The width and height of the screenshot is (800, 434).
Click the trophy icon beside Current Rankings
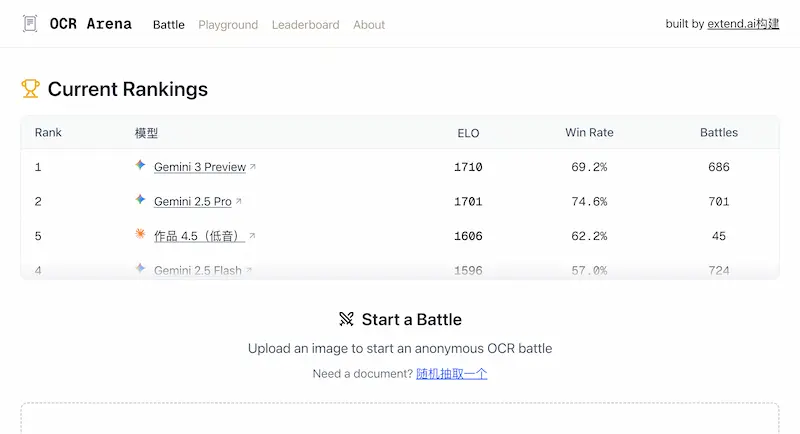pyautogui.click(x=31, y=89)
